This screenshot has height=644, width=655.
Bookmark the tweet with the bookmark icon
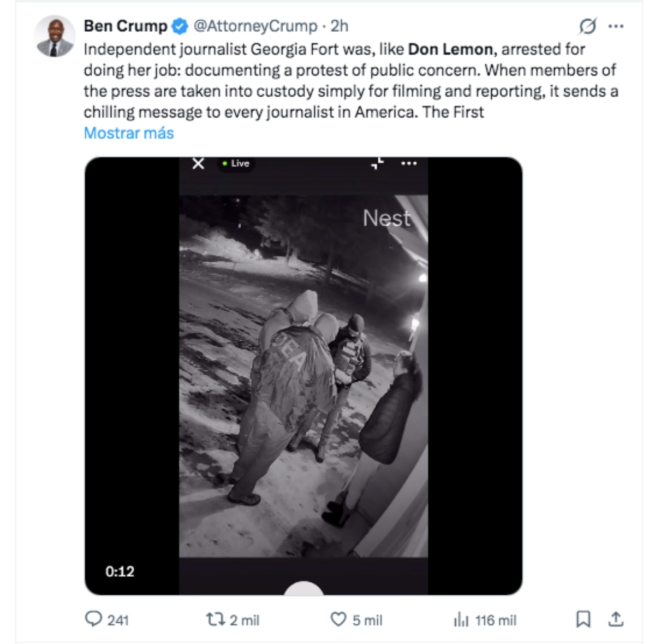click(584, 620)
